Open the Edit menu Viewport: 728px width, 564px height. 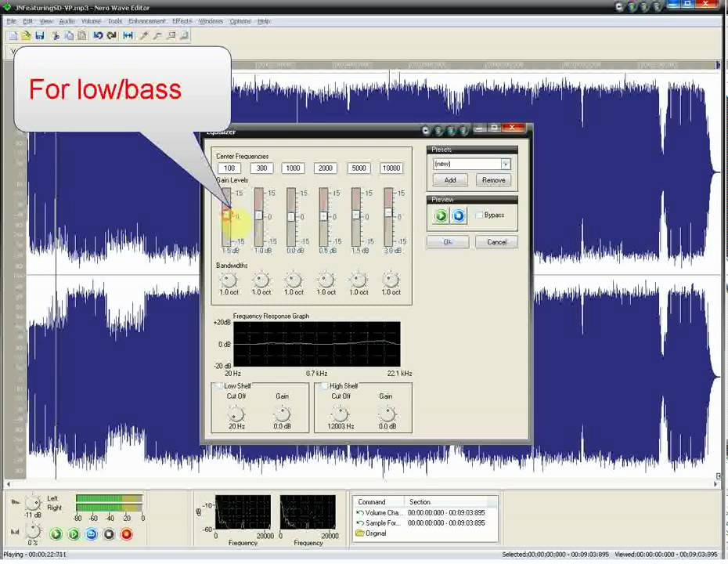(28, 21)
